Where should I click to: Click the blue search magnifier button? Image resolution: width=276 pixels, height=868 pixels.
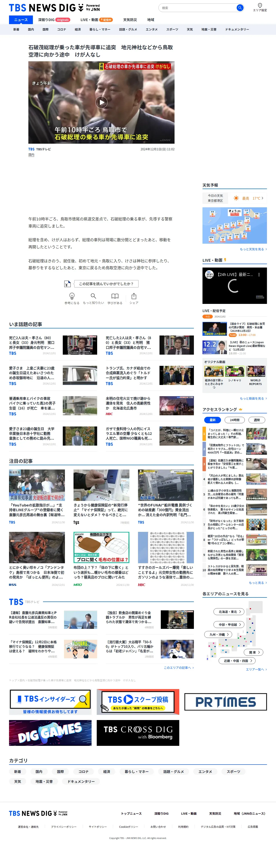click(240, 8)
